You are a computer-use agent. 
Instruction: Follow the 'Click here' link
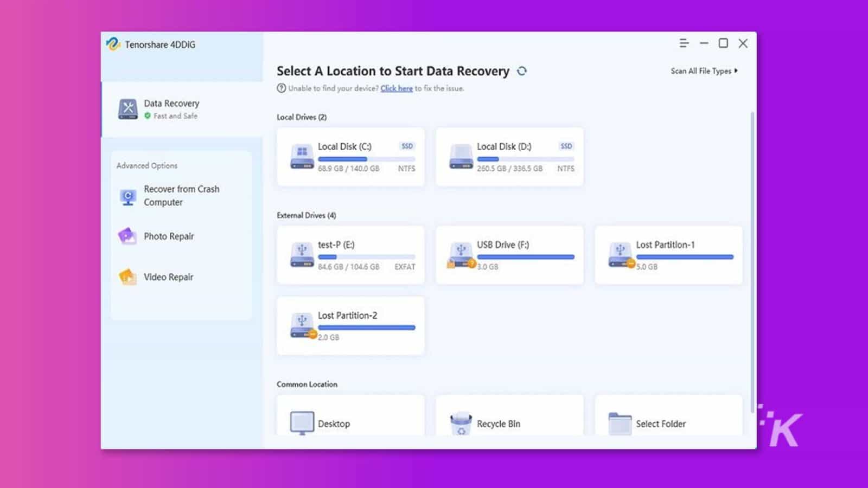coord(397,88)
